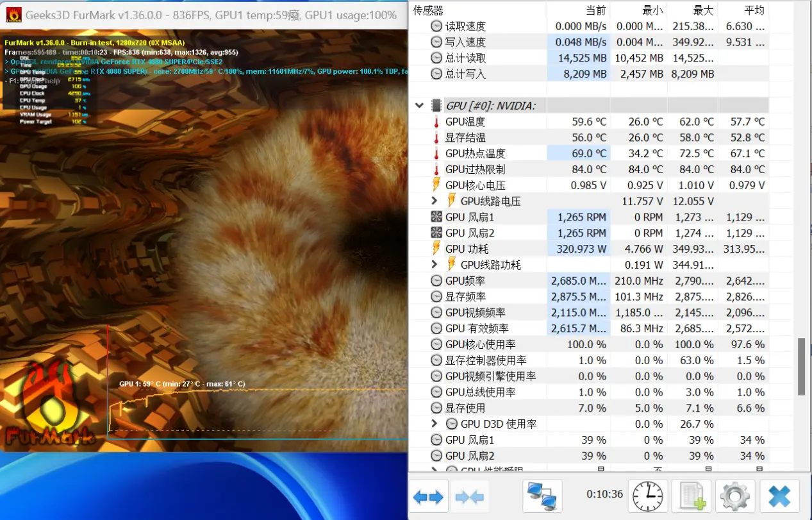Click the GPU核心电压 lightning bolt icon
The height and width of the screenshot is (520, 812).
[436, 185]
